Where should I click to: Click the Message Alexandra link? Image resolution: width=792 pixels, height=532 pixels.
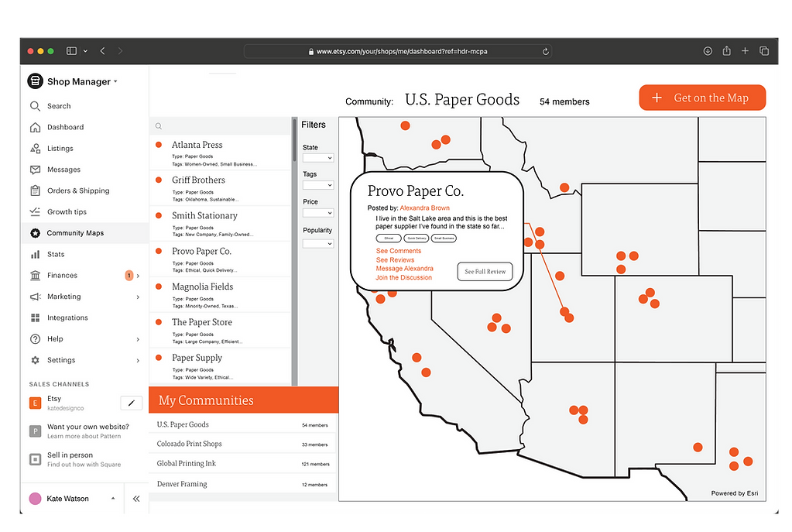(404, 269)
